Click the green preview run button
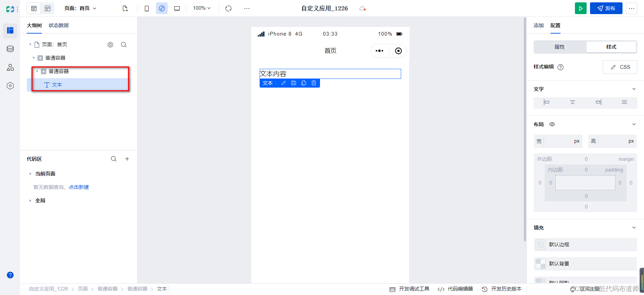This screenshot has width=644, height=295. pos(581,8)
